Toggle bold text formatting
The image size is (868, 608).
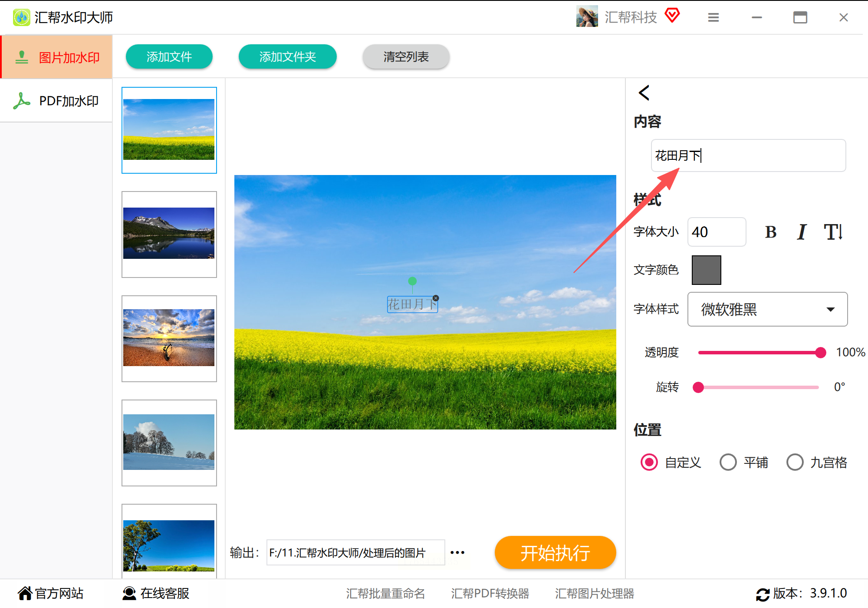(770, 232)
